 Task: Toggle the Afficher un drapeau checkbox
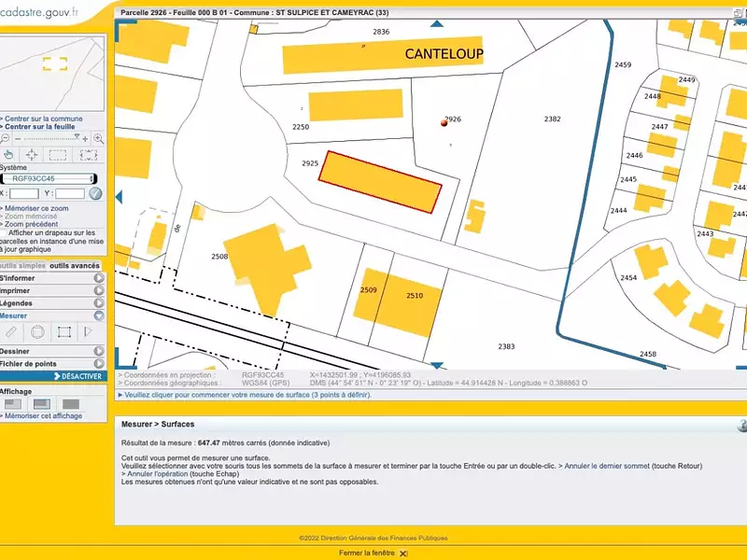4,232
